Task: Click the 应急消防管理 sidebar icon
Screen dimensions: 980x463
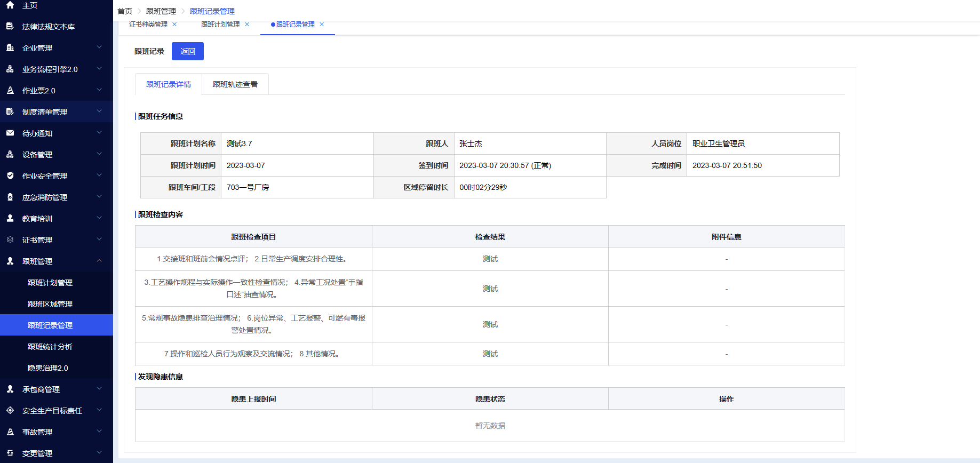Action: click(x=10, y=197)
